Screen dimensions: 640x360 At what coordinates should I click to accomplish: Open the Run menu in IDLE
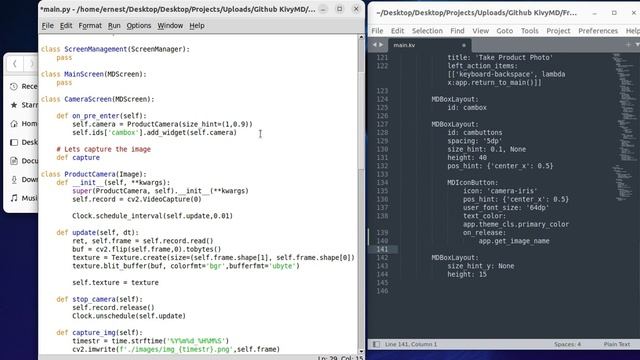coord(114,26)
